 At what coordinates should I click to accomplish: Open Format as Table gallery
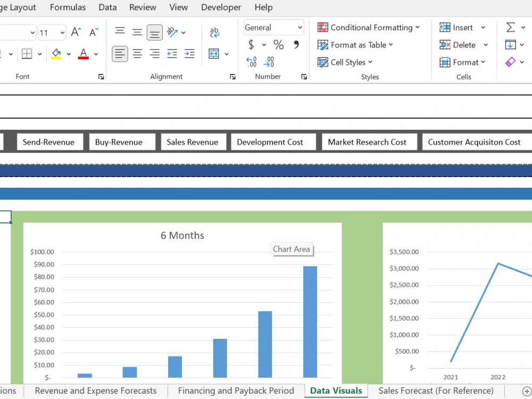tap(355, 45)
